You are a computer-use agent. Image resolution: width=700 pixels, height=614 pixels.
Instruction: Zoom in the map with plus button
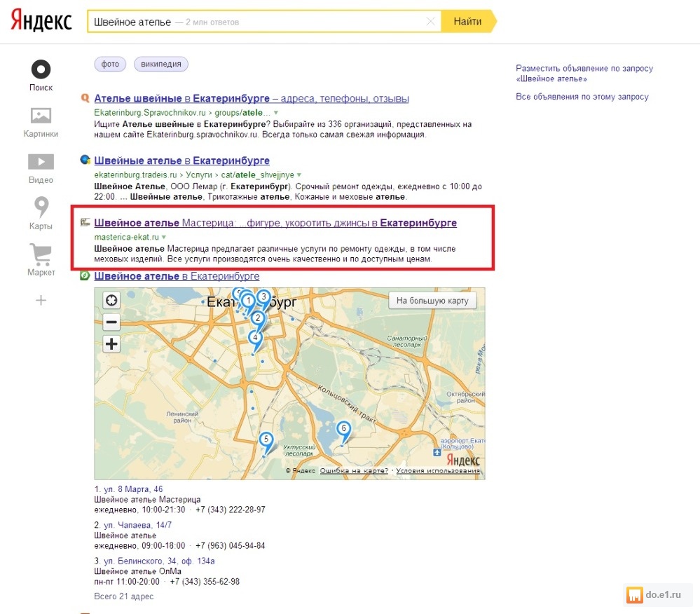pos(111,344)
